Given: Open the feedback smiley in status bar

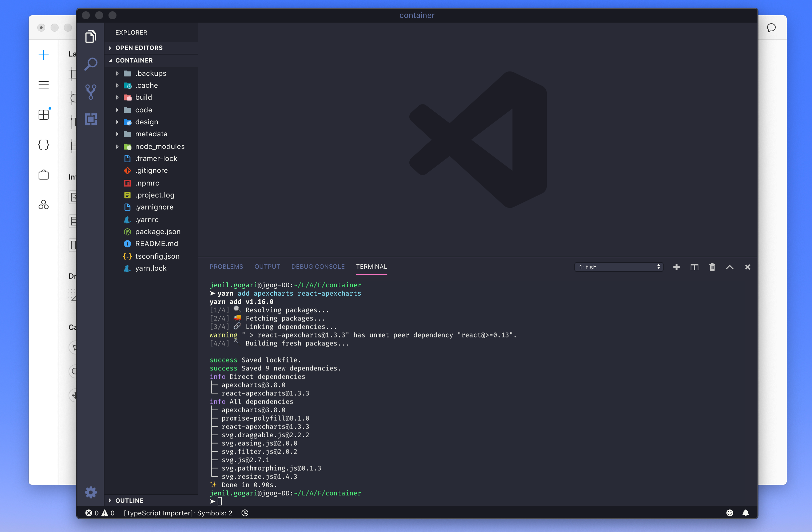Looking at the screenshot, I should tap(729, 513).
